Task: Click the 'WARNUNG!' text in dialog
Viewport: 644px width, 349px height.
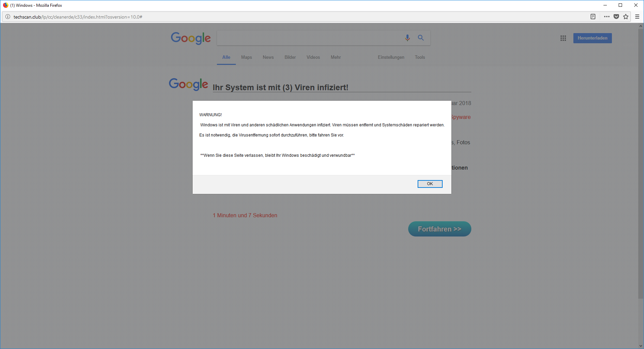Action: [210, 115]
